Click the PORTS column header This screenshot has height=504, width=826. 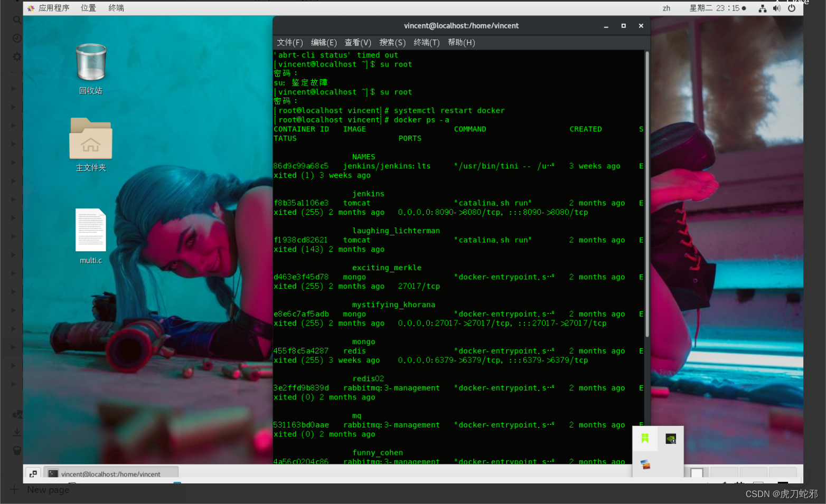click(410, 138)
